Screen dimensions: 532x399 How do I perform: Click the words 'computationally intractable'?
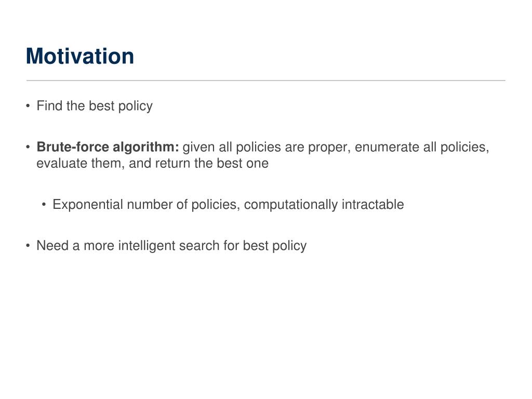[x=324, y=205]
